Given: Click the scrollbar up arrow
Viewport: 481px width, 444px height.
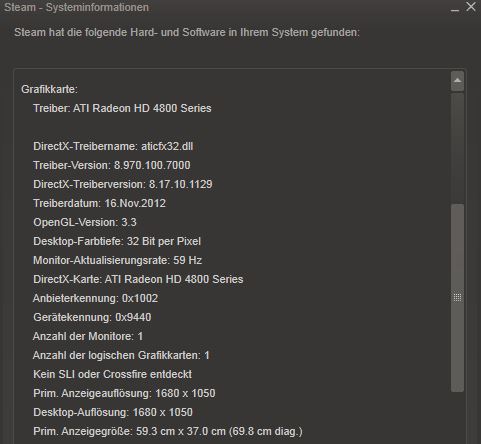Looking at the screenshot, I should [457, 81].
